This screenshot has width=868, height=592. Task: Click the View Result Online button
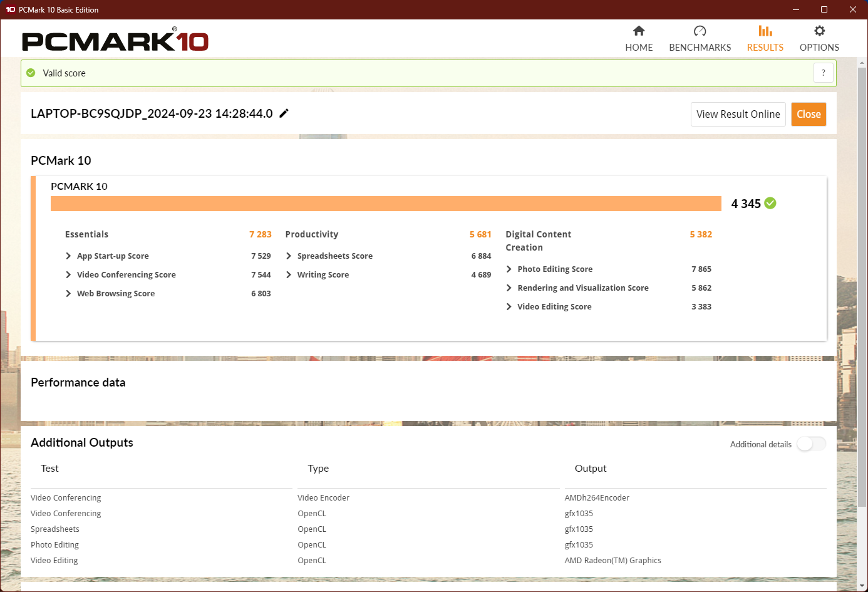pyautogui.click(x=738, y=114)
